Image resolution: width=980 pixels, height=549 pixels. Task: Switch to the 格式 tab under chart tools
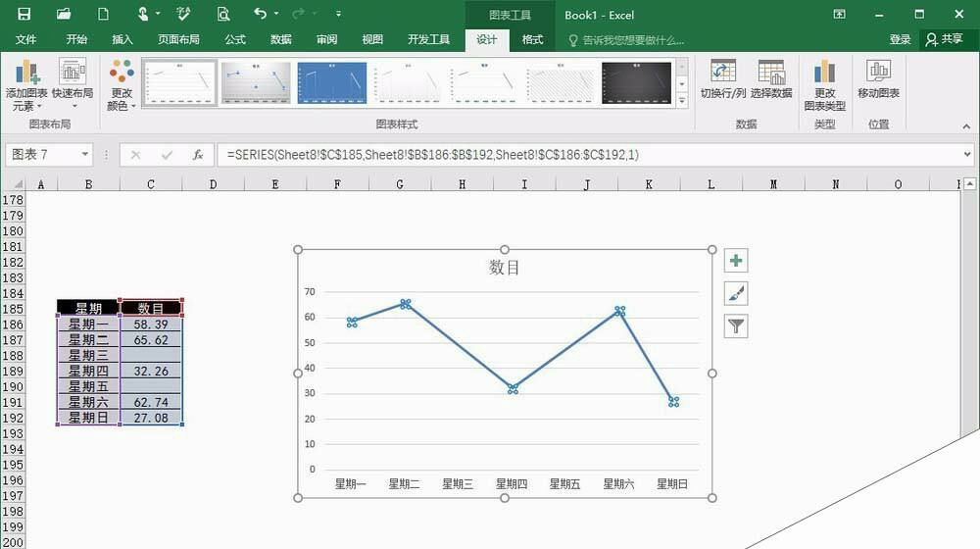532,39
